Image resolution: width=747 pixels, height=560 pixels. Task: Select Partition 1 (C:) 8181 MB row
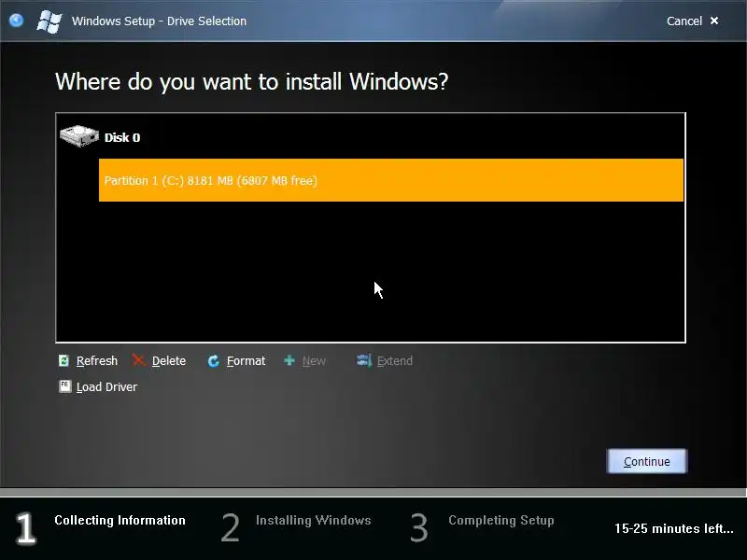391,180
